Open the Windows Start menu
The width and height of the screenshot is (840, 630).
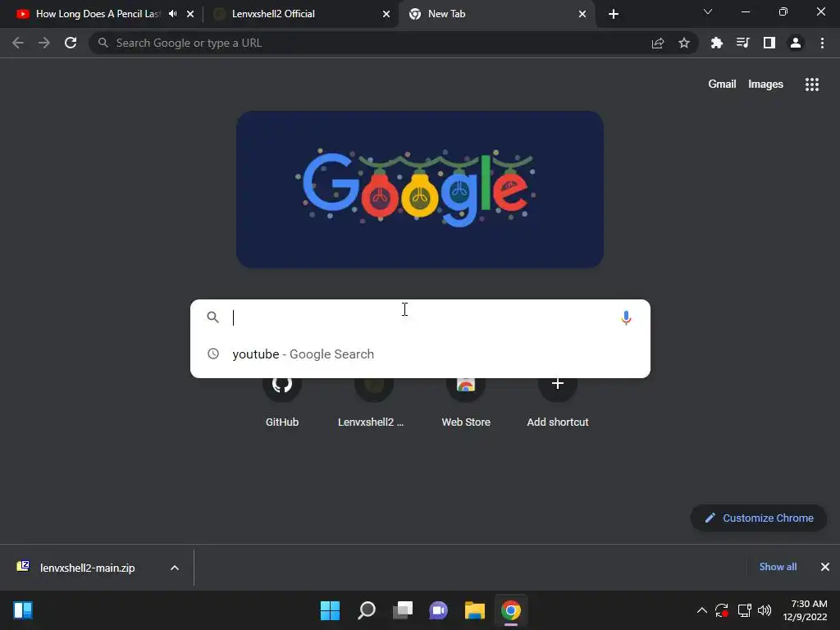(330, 610)
